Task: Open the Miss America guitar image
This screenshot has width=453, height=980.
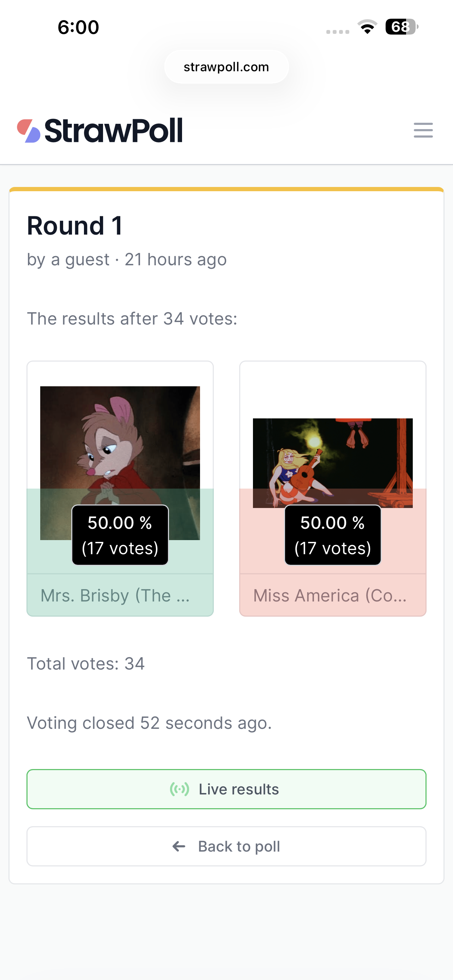Action: click(x=332, y=463)
